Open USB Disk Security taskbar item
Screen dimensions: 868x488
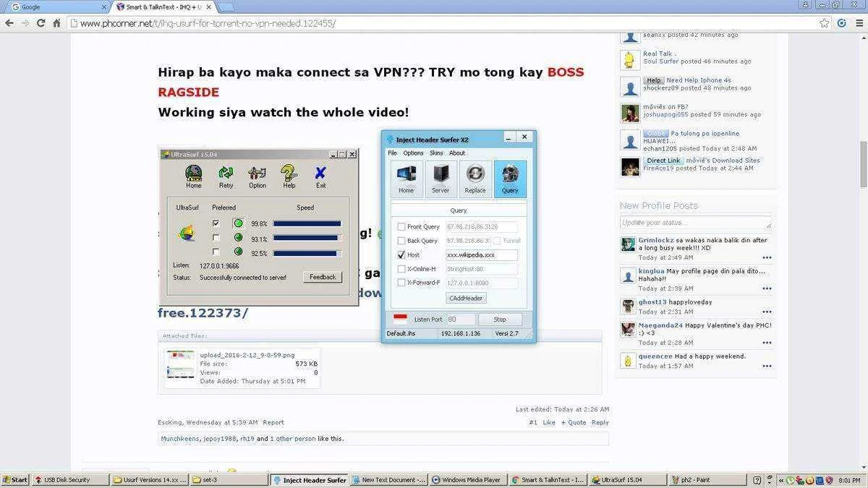click(x=71, y=480)
